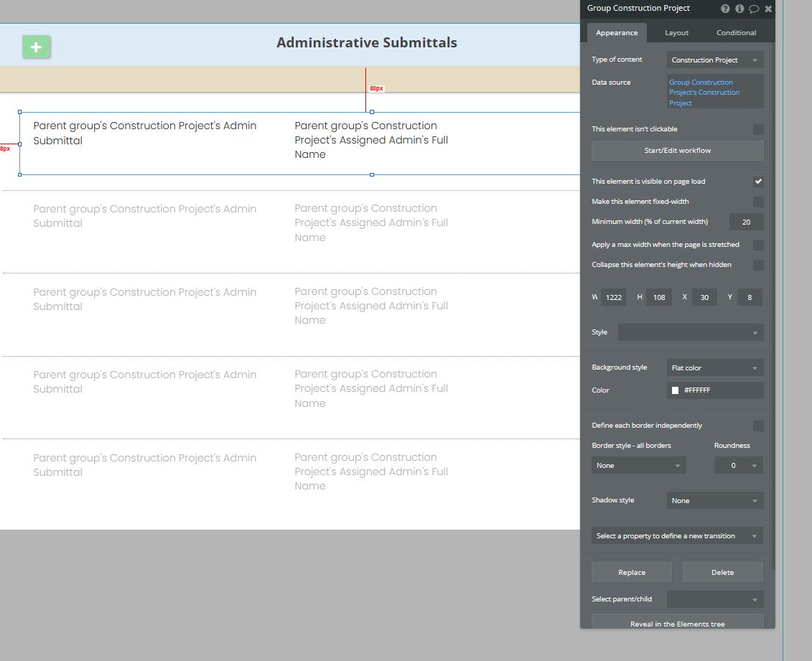The image size is (812, 661).
Task: Switch to the Conditional tab
Action: (x=736, y=32)
